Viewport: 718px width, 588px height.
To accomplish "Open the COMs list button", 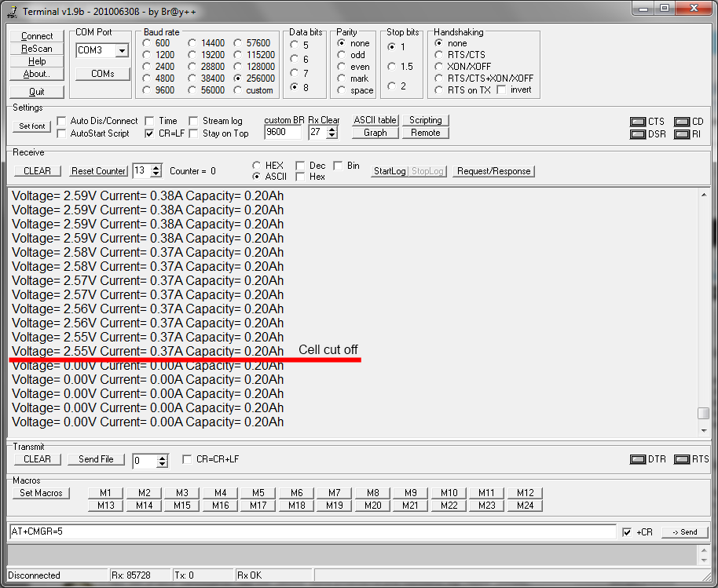I will 103,74.
